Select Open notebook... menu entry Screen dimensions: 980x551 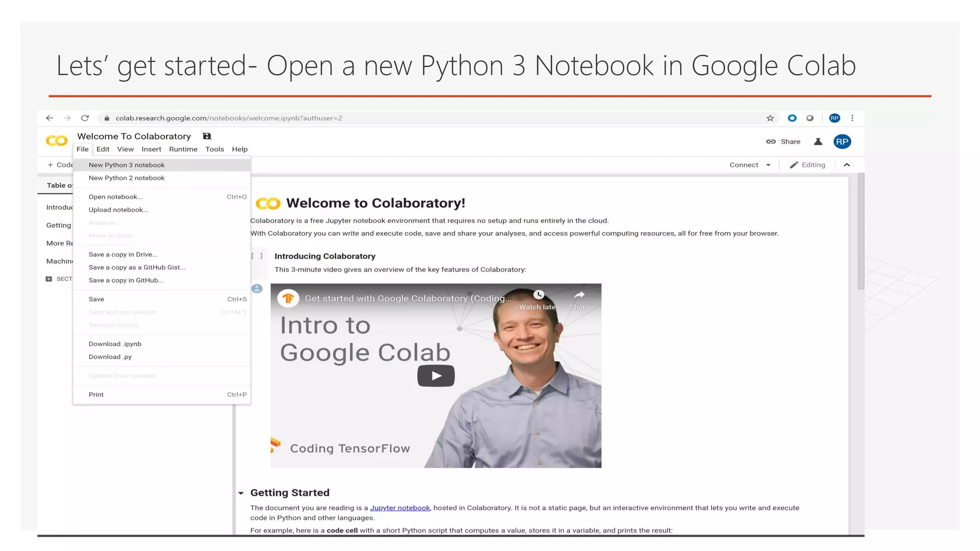click(162, 197)
